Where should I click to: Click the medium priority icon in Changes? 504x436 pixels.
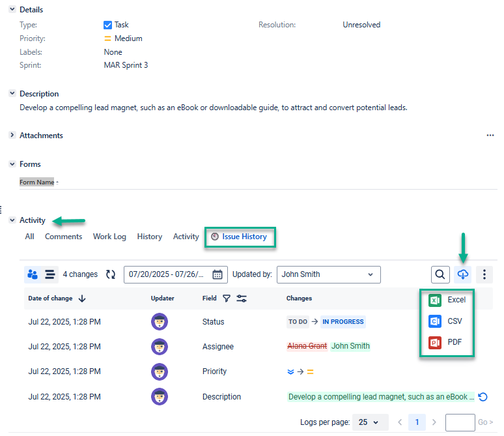[310, 371]
